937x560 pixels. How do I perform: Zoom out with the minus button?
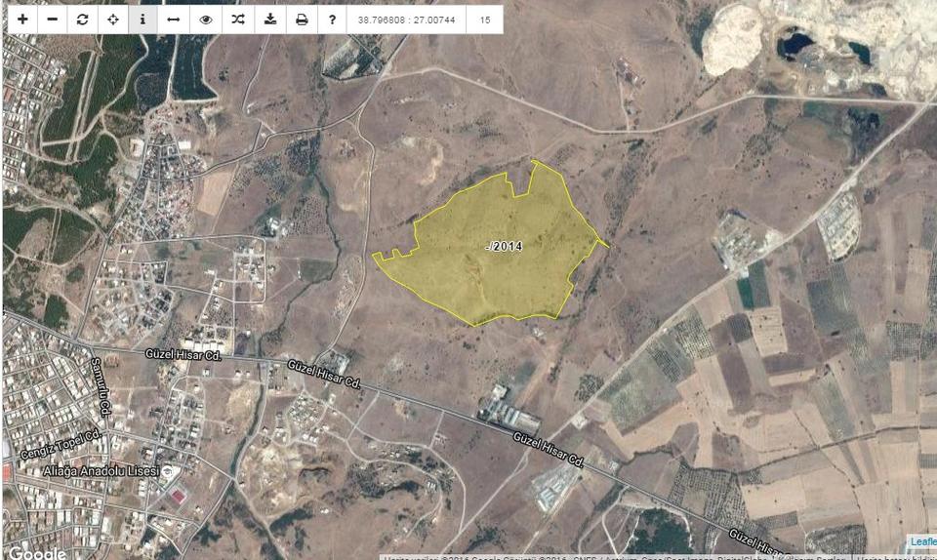click(x=53, y=20)
